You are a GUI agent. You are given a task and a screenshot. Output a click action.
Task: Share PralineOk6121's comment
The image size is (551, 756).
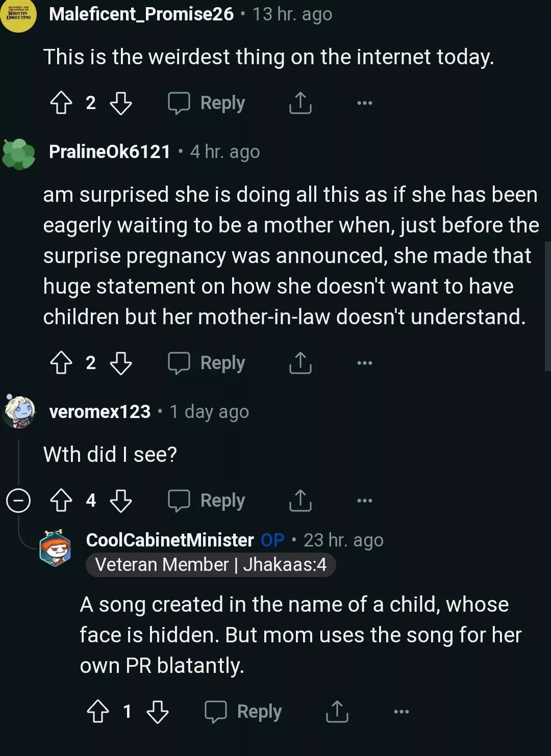click(x=300, y=363)
